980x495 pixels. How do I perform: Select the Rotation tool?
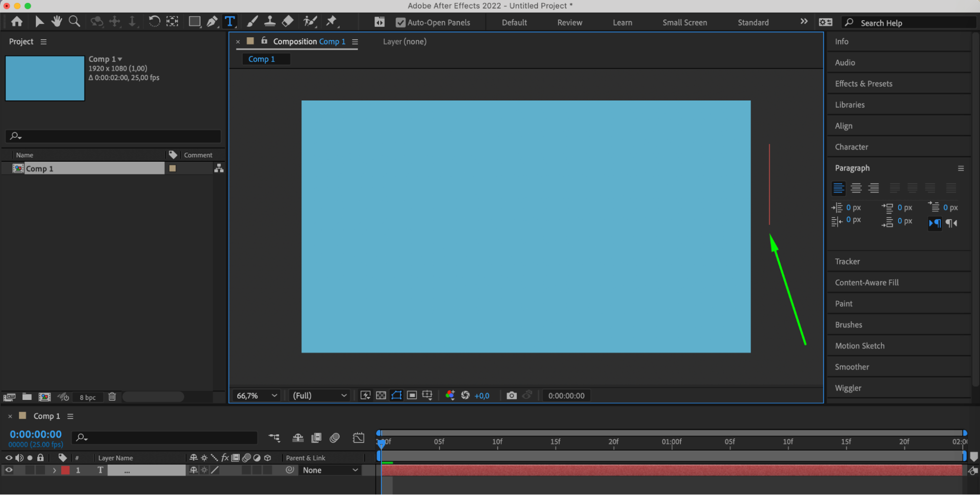[x=154, y=22]
